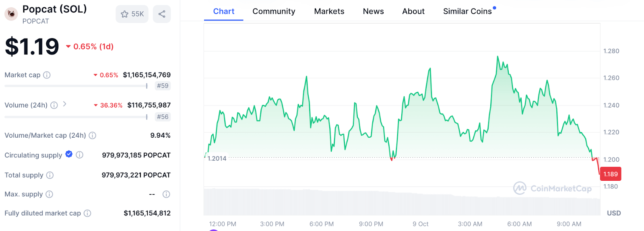Click info icon beside Max. supply value
644x231 pixels.
point(166,194)
